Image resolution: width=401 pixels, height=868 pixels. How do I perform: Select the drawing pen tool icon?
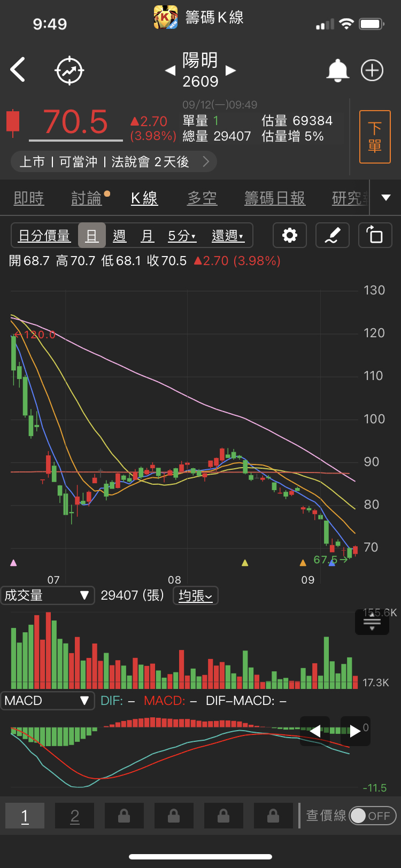[332, 235]
